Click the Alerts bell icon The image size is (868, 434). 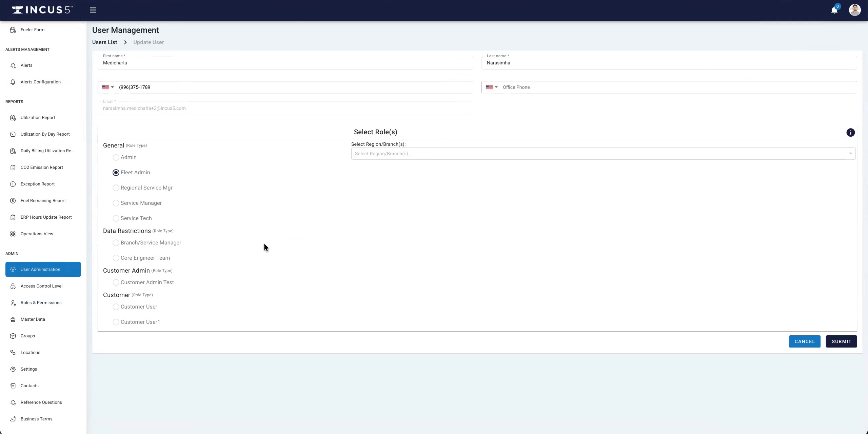click(13, 65)
